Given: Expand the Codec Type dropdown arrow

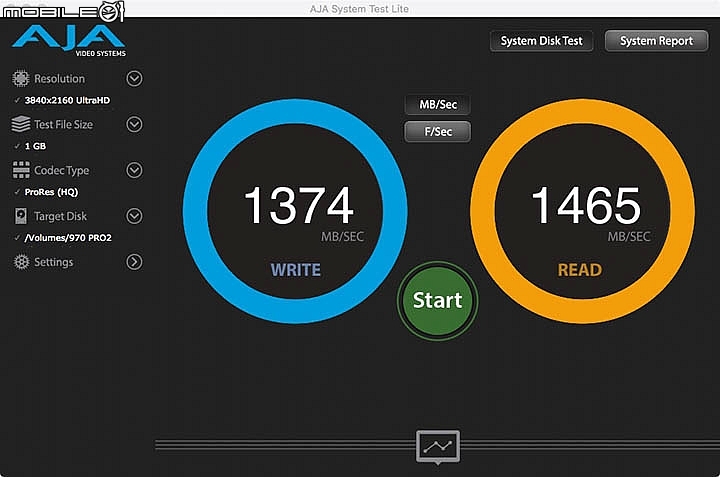Looking at the screenshot, I should [134, 170].
